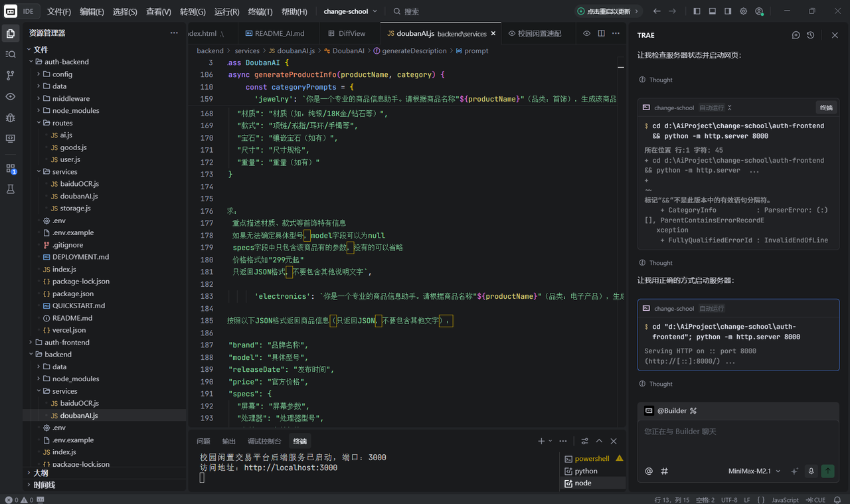Select the Search icon in the activity bar
Viewport: 850px width, 504px height.
[10, 54]
